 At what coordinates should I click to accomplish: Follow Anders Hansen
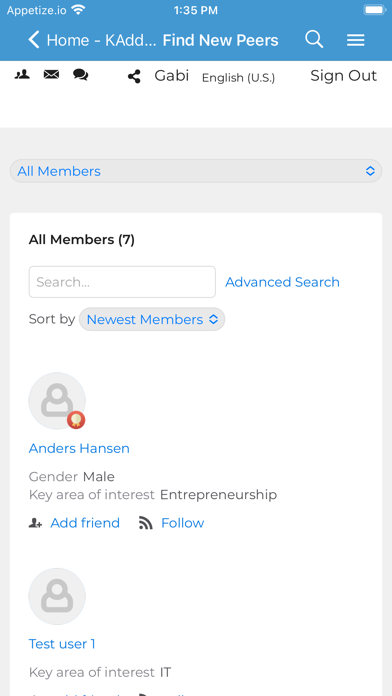click(182, 523)
